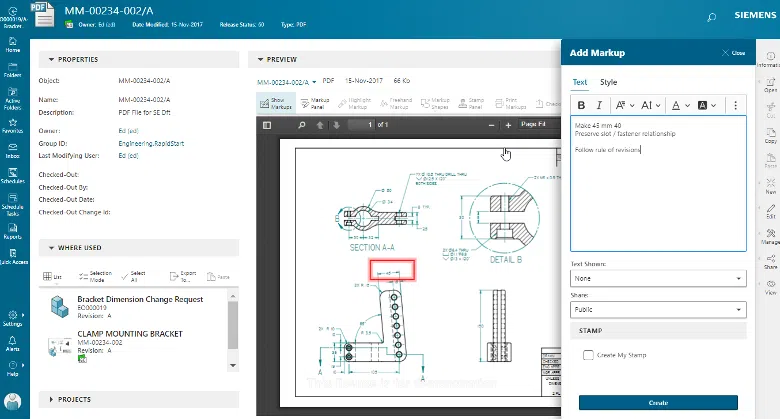Toggle Selection Mode in Where Used
780x420 pixels.
pyautogui.click(x=95, y=277)
